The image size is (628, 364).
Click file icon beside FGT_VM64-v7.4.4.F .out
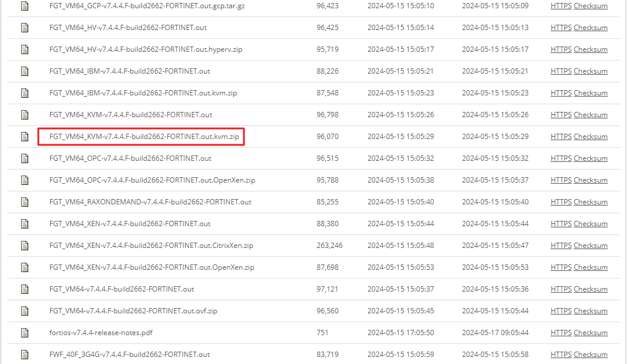[x=25, y=289]
